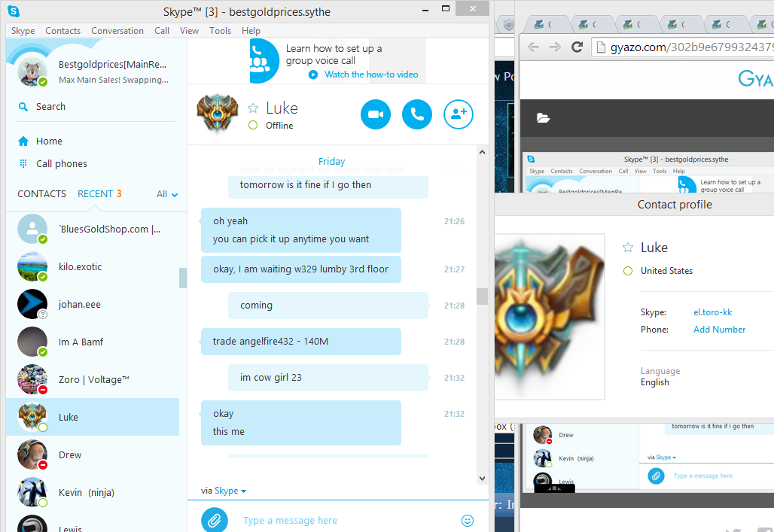
Task: Open the emoticon smiley picker
Action: [468, 520]
